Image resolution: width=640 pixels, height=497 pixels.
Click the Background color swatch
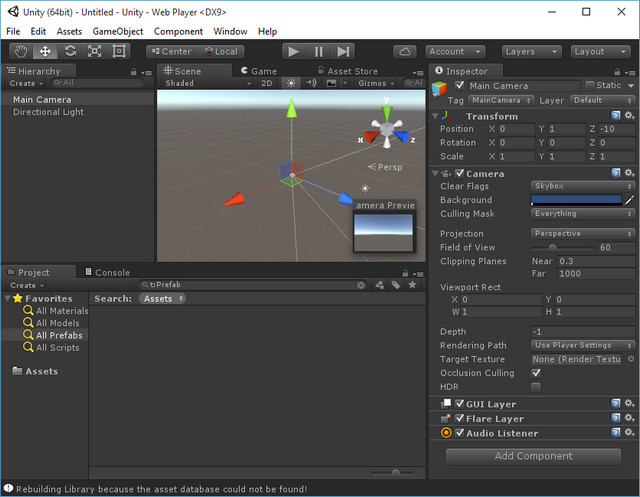[576, 200]
